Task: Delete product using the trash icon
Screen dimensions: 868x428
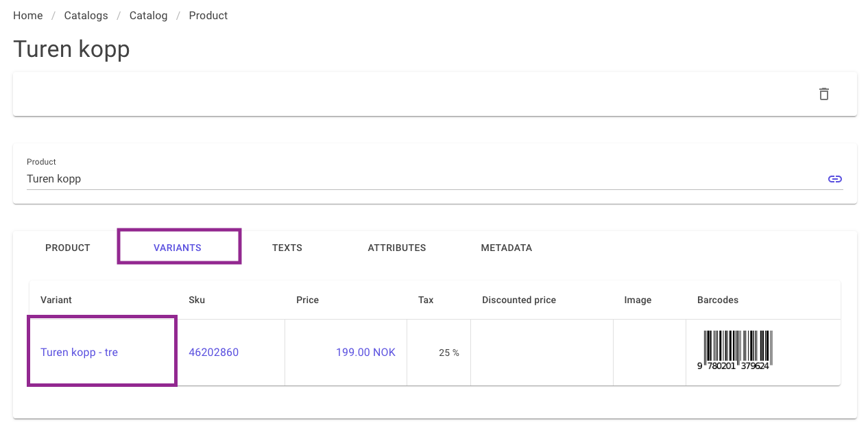Action: coord(824,94)
